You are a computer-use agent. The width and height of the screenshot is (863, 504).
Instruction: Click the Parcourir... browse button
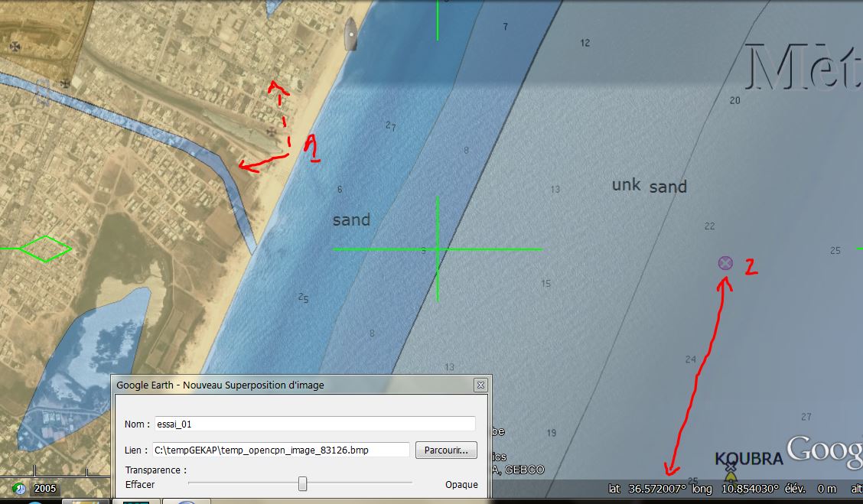tap(446, 450)
